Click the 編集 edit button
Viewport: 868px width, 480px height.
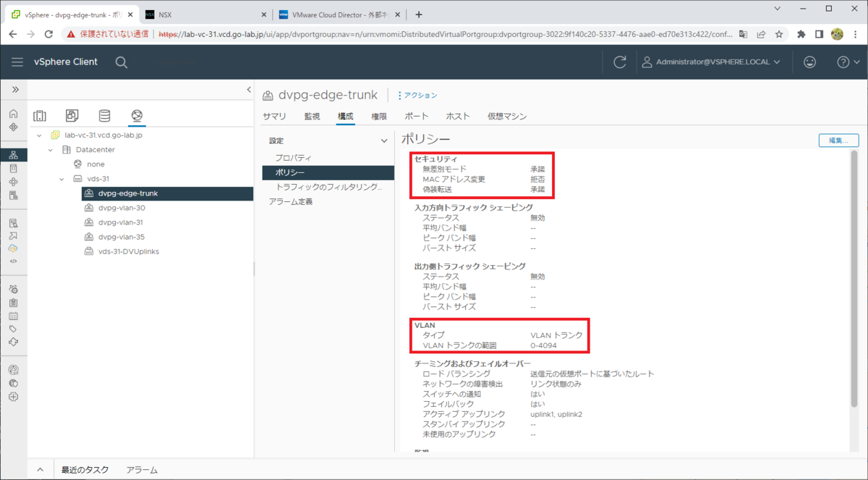pyautogui.click(x=838, y=140)
